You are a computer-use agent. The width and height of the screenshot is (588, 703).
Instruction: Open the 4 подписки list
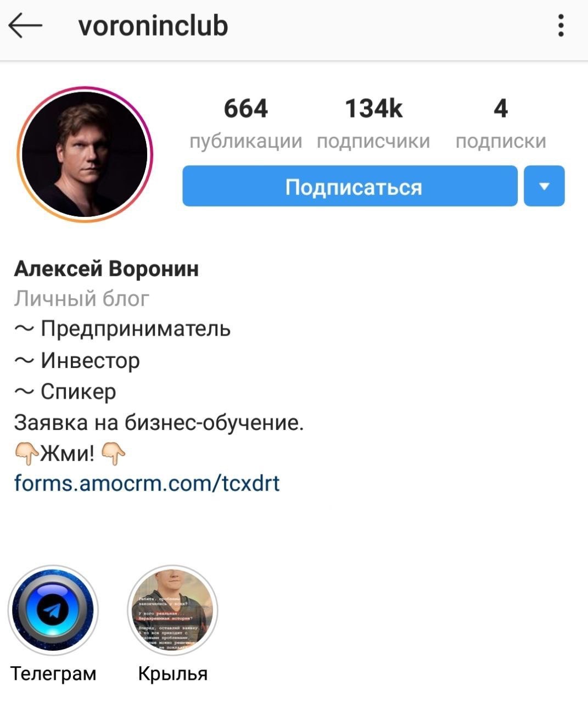click(501, 123)
